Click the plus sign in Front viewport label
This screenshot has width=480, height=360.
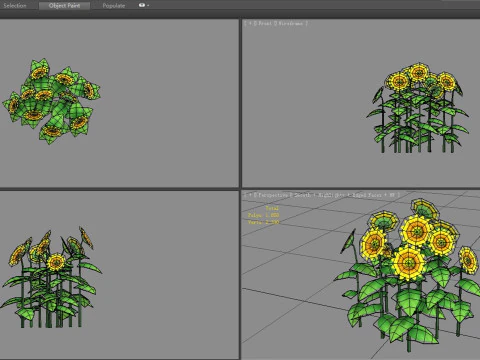pos(250,23)
